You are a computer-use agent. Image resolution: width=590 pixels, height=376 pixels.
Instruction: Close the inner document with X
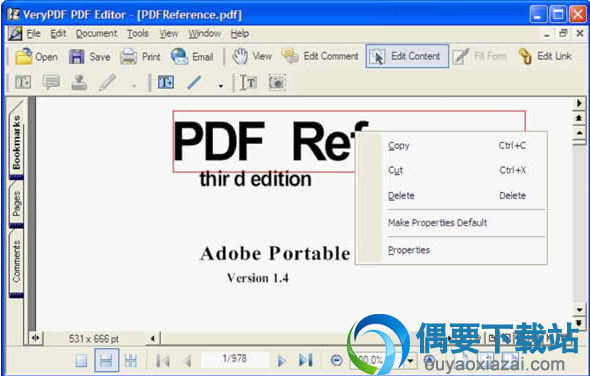580,33
